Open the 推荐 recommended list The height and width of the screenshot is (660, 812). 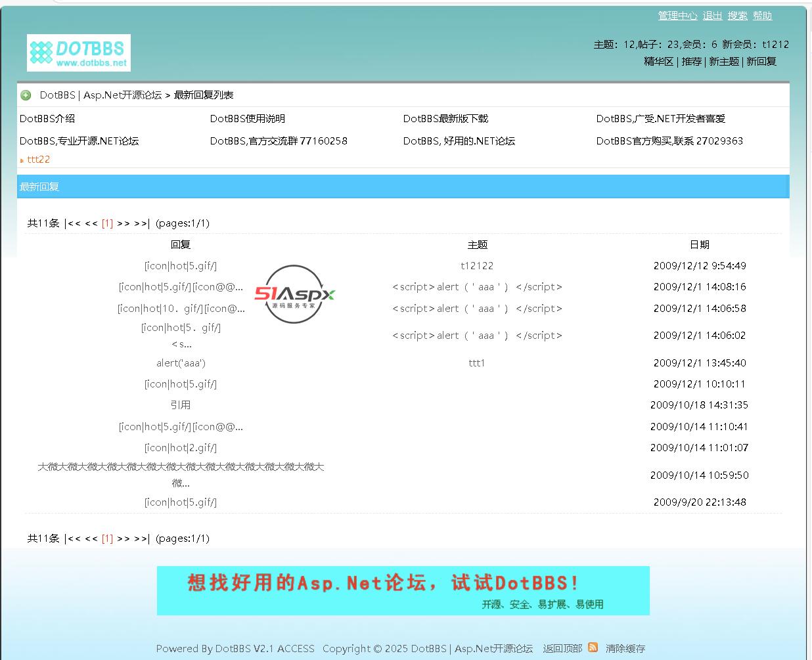(691, 61)
